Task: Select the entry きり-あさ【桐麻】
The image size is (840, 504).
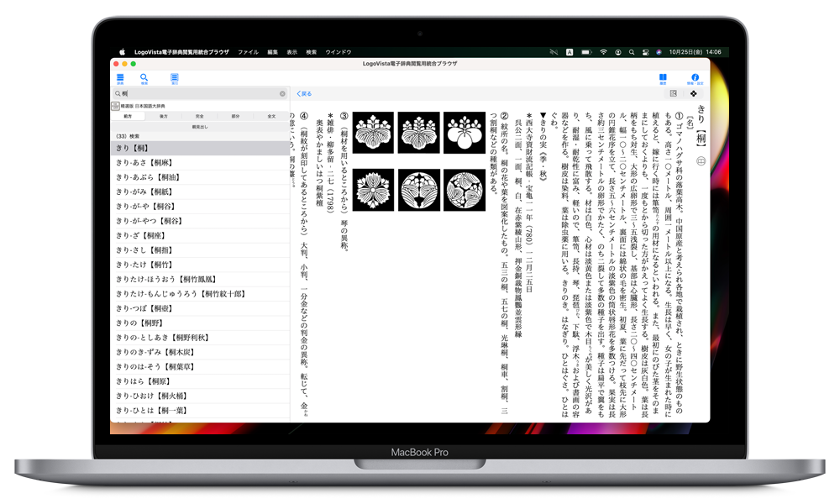Action: point(200,162)
